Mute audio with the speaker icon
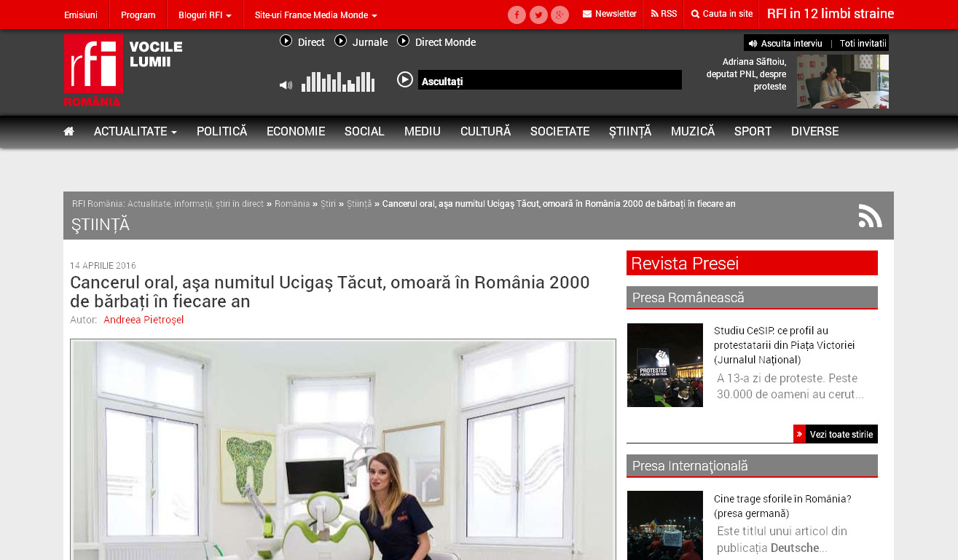Screen dimensions: 958x560 tap(286, 85)
